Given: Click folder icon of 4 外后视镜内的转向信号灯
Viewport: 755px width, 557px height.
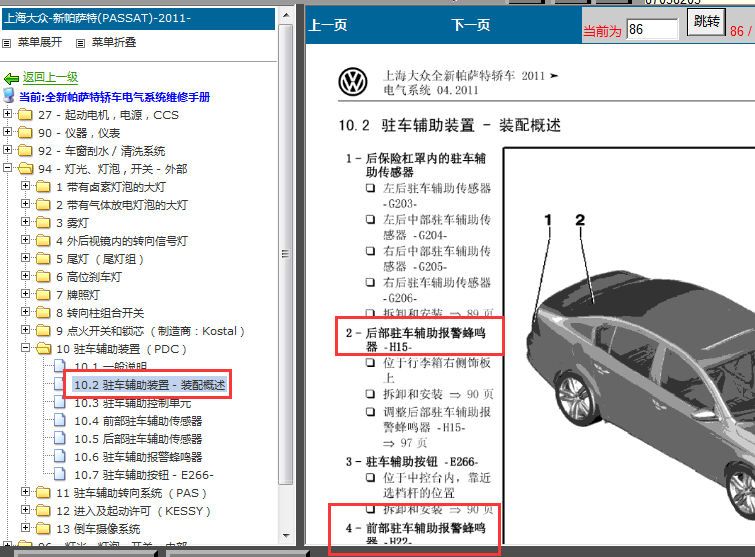Looking at the screenshot, I should click(43, 240).
